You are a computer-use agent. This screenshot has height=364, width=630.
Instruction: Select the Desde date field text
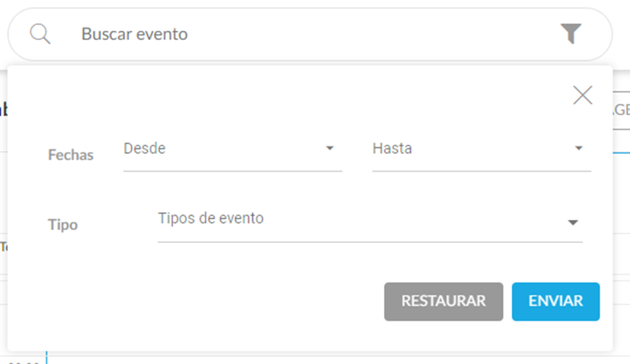pos(145,148)
